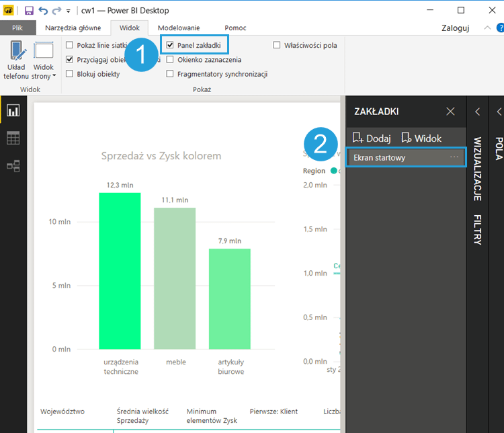Click the Zaloguj sign-in link
504x433 pixels.
(455, 28)
